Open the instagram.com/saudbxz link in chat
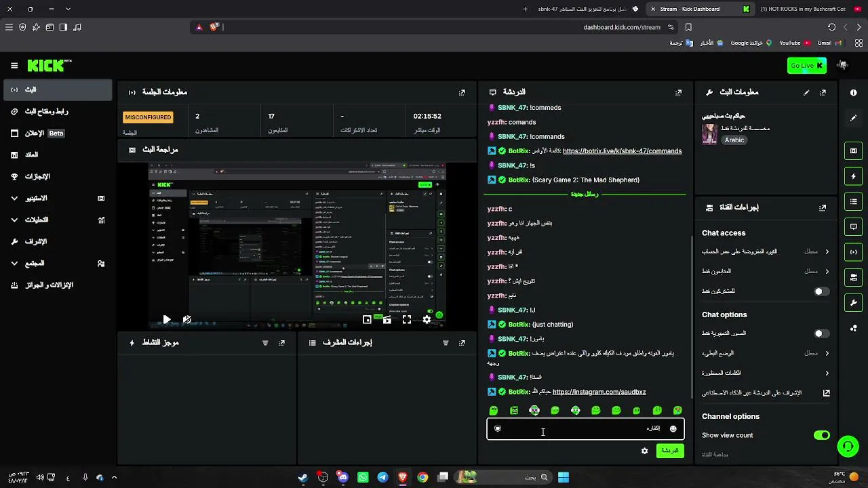The height and width of the screenshot is (488, 868). click(599, 392)
